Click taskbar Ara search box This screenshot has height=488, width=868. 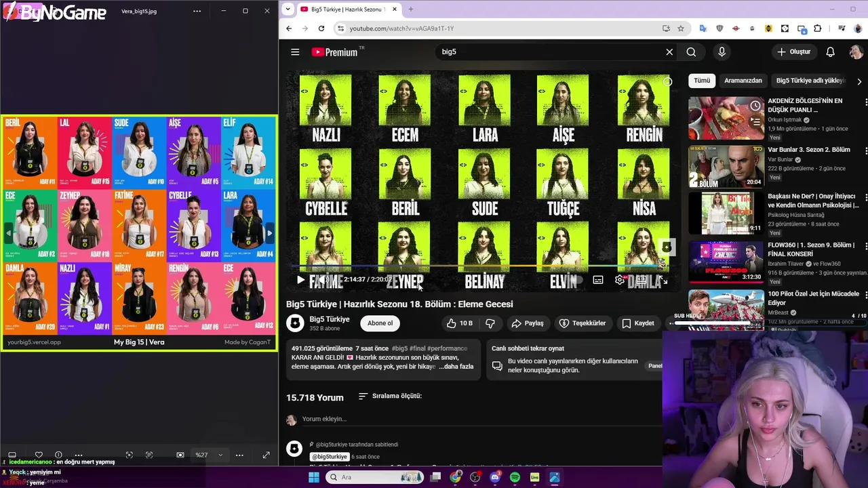pyautogui.click(x=374, y=477)
